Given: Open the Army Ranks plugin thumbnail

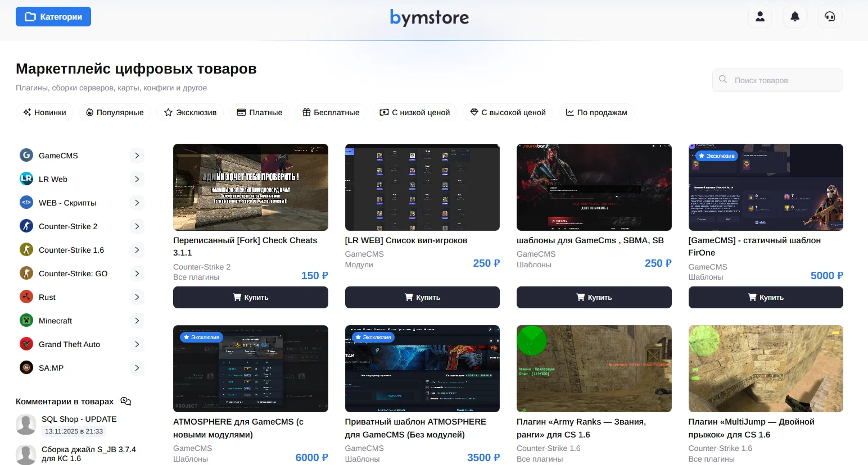Looking at the screenshot, I should (594, 368).
